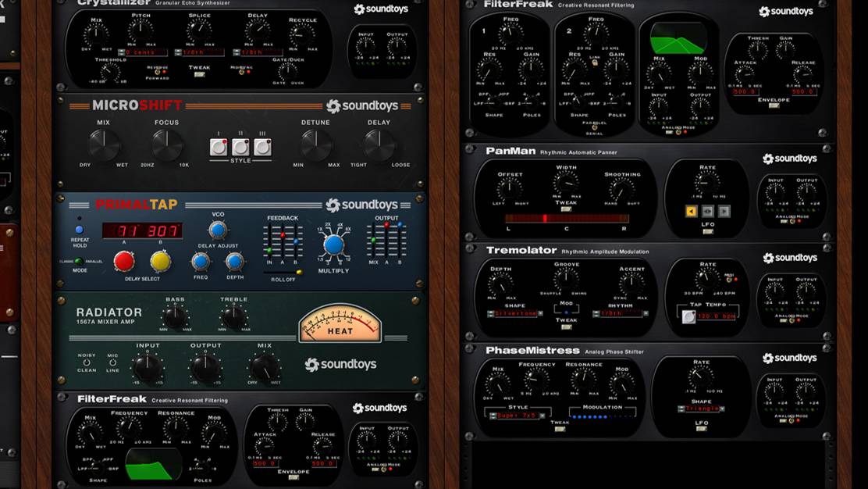Click the Radiator Bass knob
Viewport: 868px width, 489px height.
(x=175, y=317)
